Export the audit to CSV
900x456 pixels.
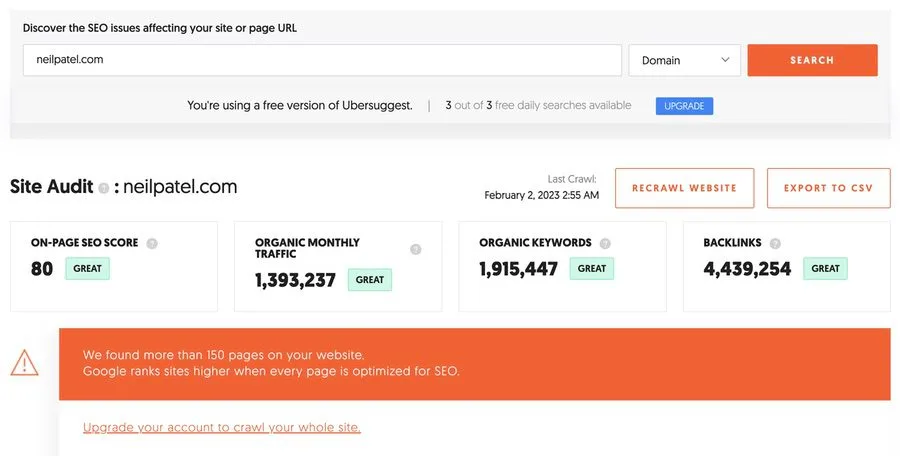tap(828, 188)
